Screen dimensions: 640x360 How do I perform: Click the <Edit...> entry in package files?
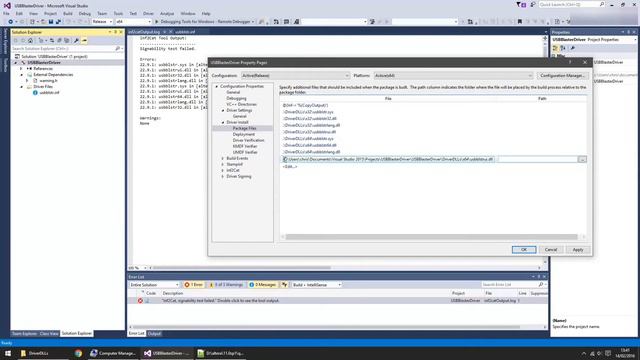pos(290,167)
